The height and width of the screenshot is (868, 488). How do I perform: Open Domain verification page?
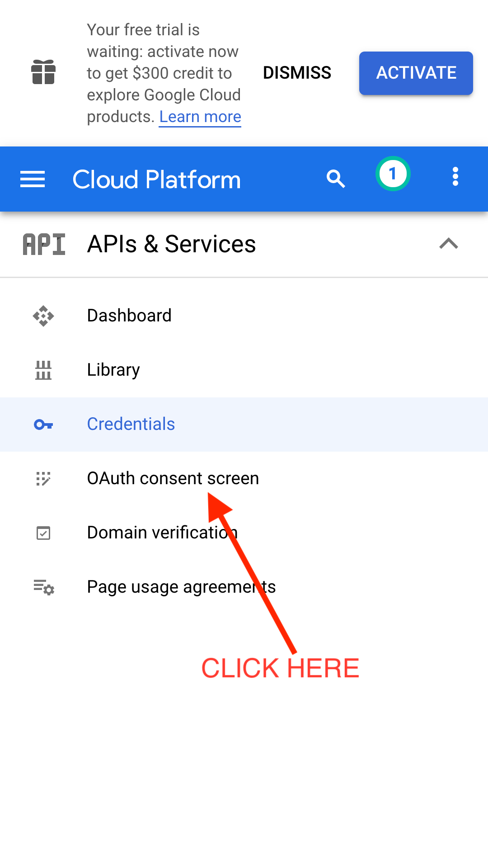[x=244, y=533]
